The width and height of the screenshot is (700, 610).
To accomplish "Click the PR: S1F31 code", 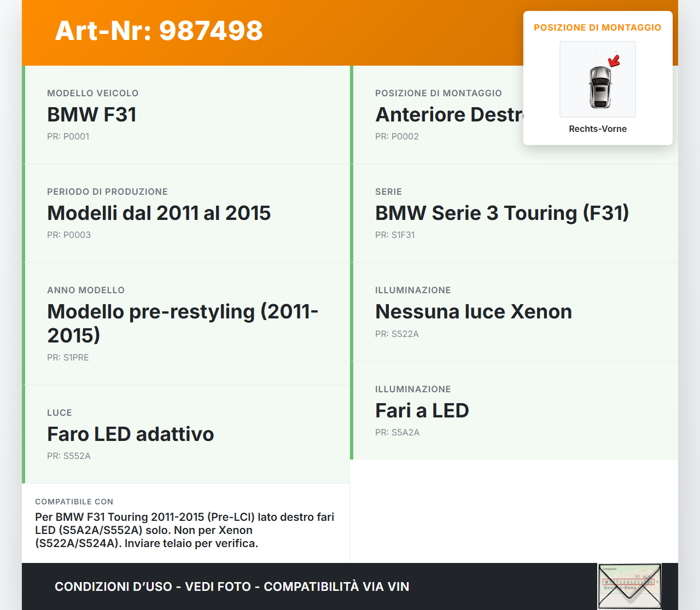I will 395,235.
